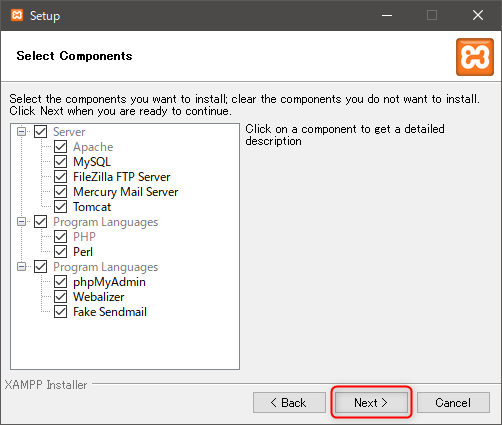Screen dimensions: 502x425
Task: Disable the Fake Sendmail checkbox
Action: pos(60,312)
